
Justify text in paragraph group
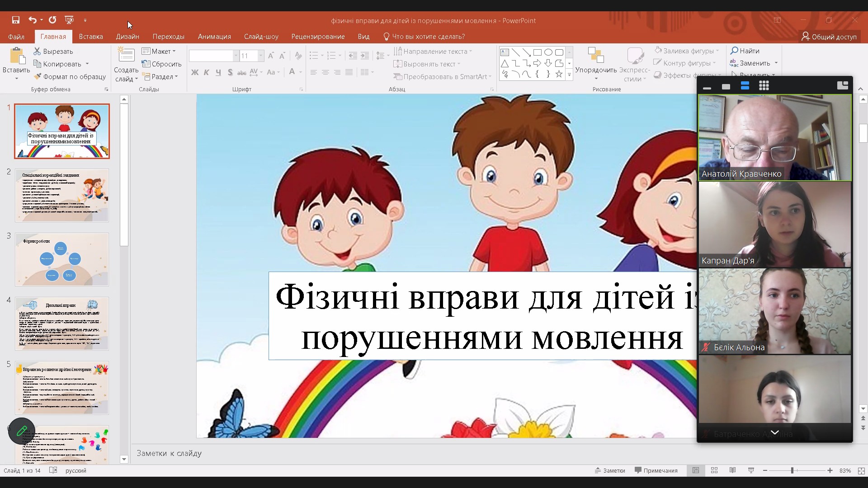(x=349, y=72)
